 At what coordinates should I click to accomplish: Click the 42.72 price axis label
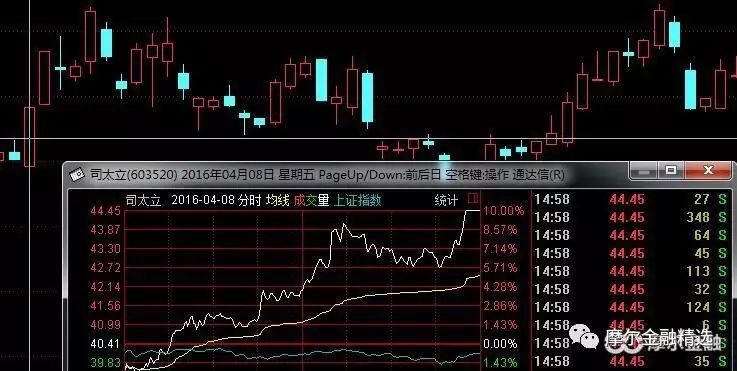[x=105, y=268]
